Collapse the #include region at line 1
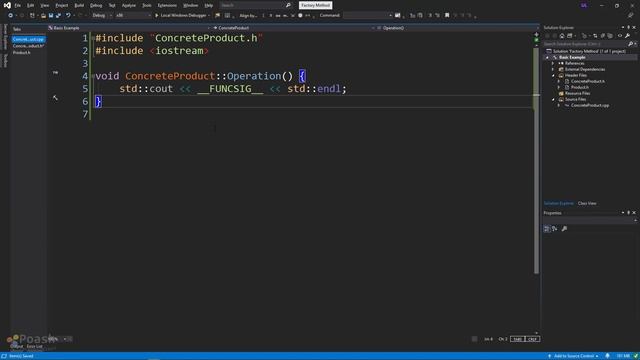The width and height of the screenshot is (640, 360). 93,38
